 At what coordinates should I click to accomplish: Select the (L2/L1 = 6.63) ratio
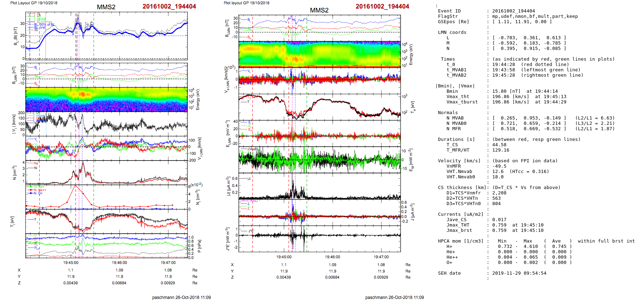click(x=595, y=118)
